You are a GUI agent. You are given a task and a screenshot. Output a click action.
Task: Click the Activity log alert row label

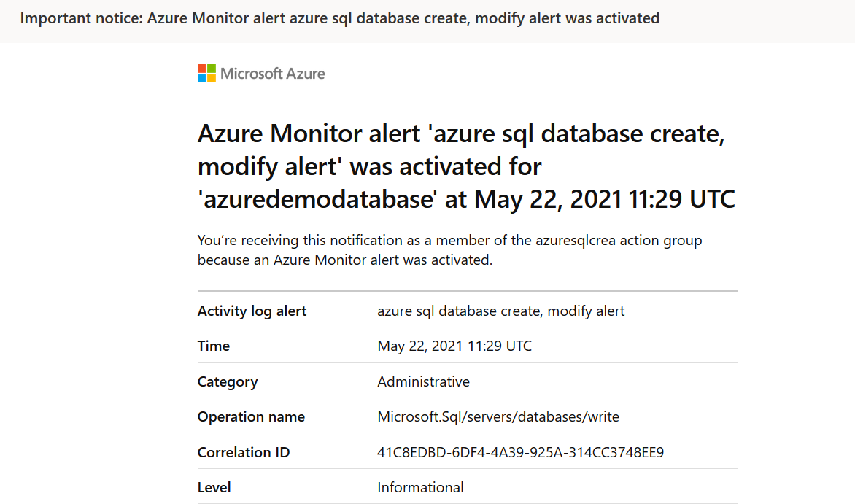[252, 311]
